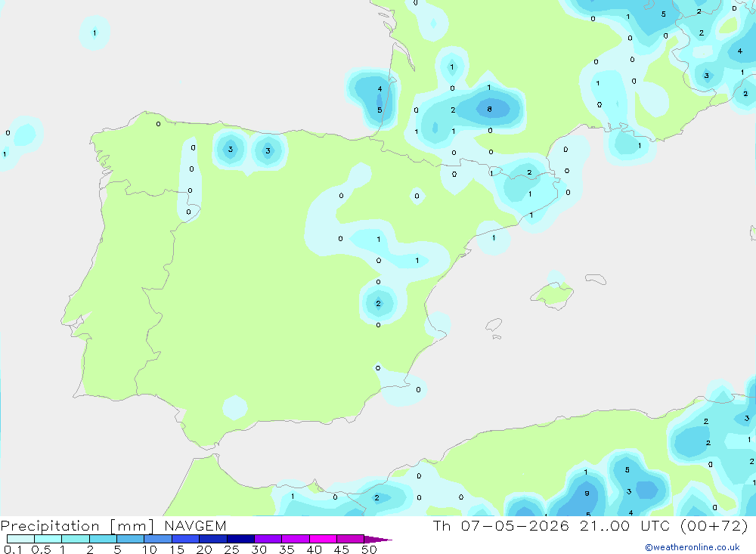The image size is (756, 554).
Task: Click the 10–15 mm legend color swatch
Action: [158, 539]
